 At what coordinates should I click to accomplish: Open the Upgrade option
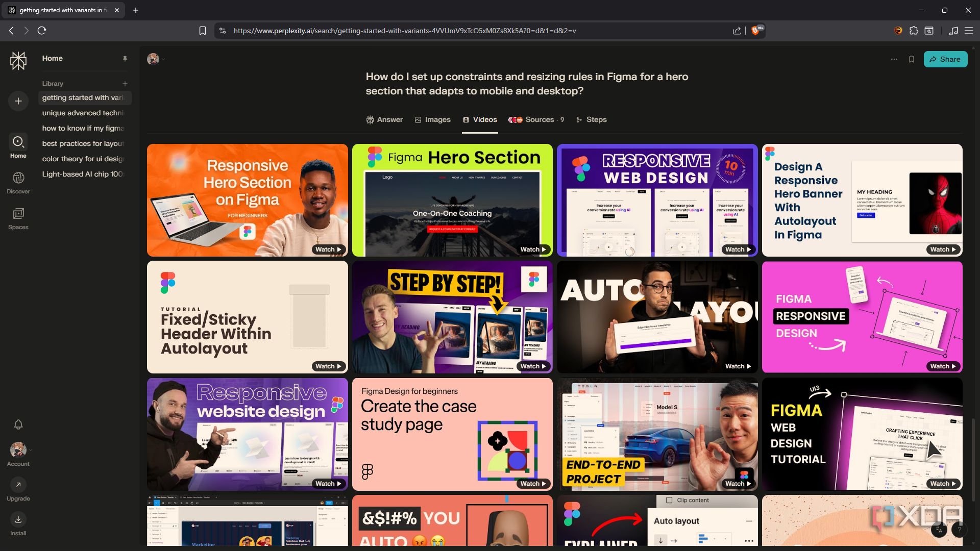tap(18, 490)
